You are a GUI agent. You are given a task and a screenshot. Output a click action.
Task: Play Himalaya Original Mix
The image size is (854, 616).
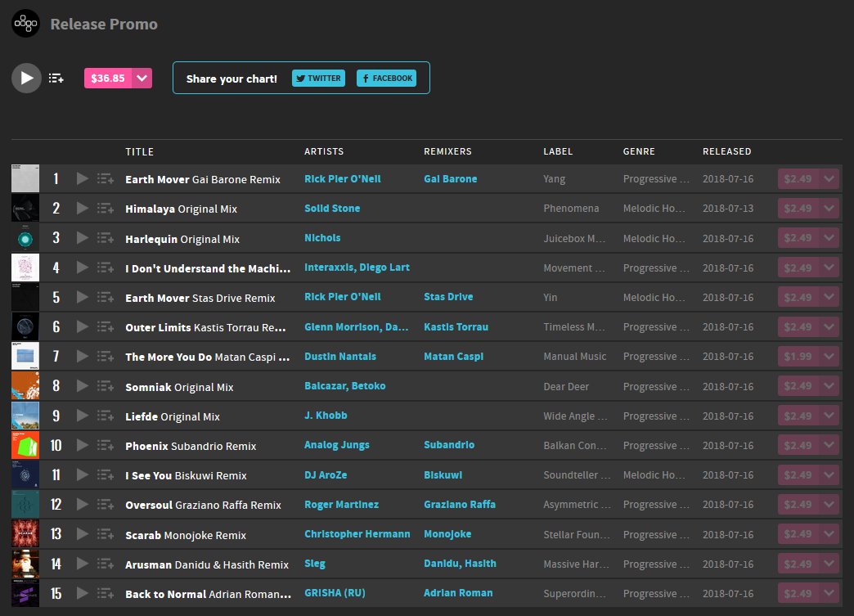pyautogui.click(x=83, y=208)
